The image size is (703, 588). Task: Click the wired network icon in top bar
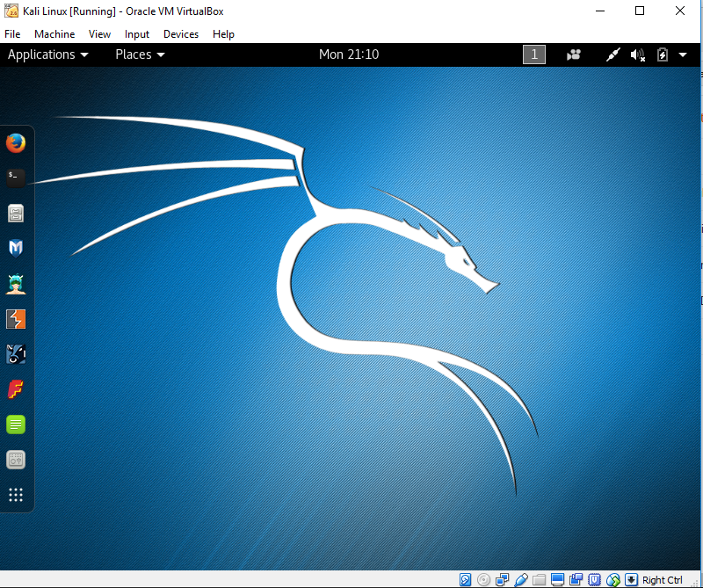point(612,54)
